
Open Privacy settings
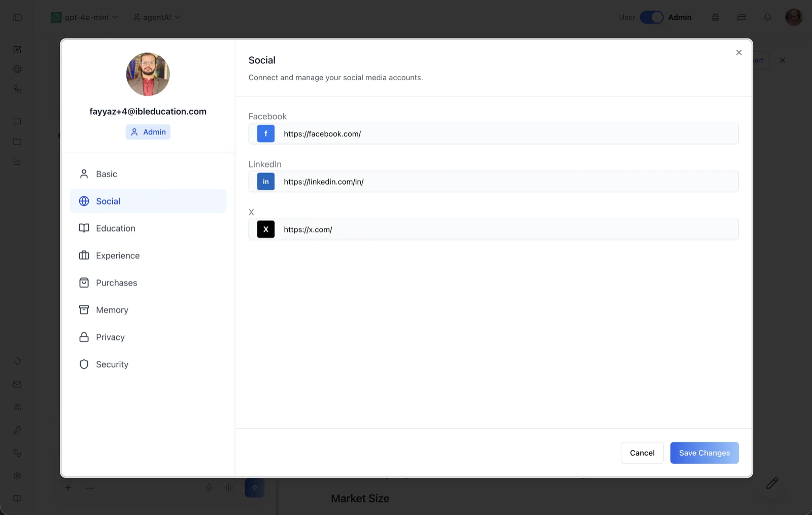[148, 337]
